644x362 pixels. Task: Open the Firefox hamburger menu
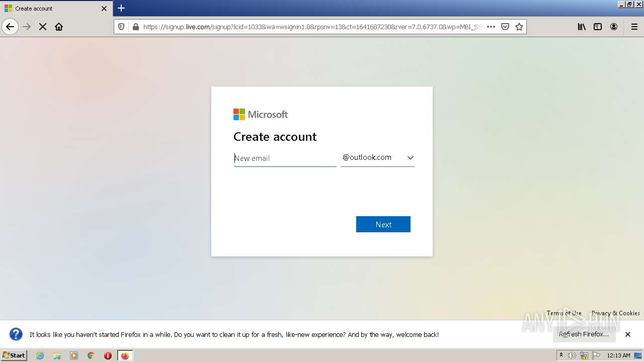coord(634,27)
